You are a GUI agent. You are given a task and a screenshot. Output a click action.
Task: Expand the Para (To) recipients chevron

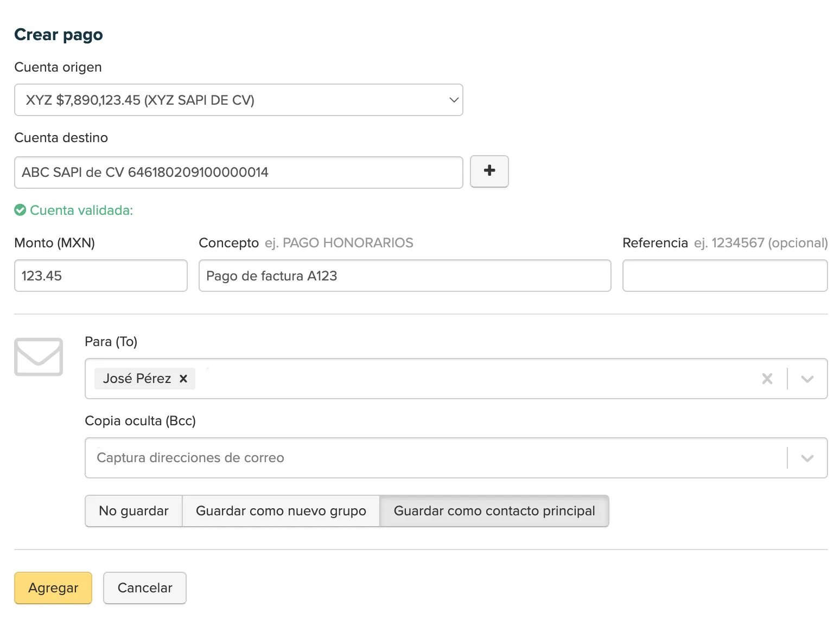(x=807, y=379)
